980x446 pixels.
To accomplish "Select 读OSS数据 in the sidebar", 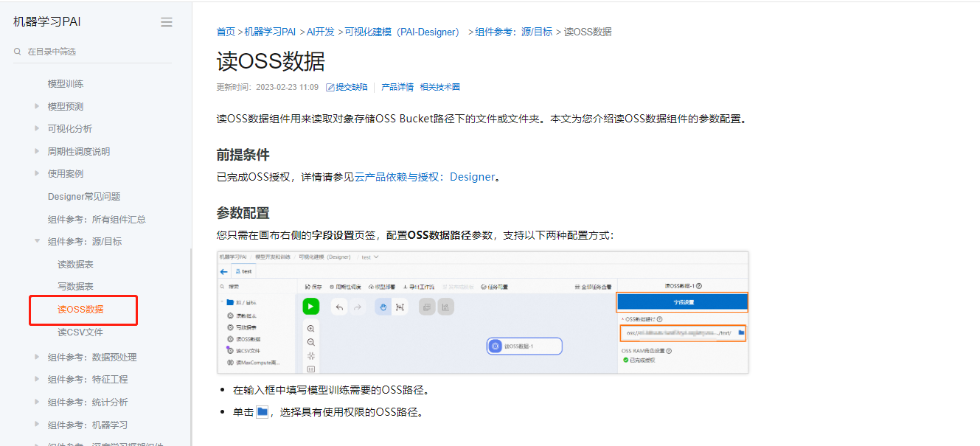I will [x=80, y=309].
